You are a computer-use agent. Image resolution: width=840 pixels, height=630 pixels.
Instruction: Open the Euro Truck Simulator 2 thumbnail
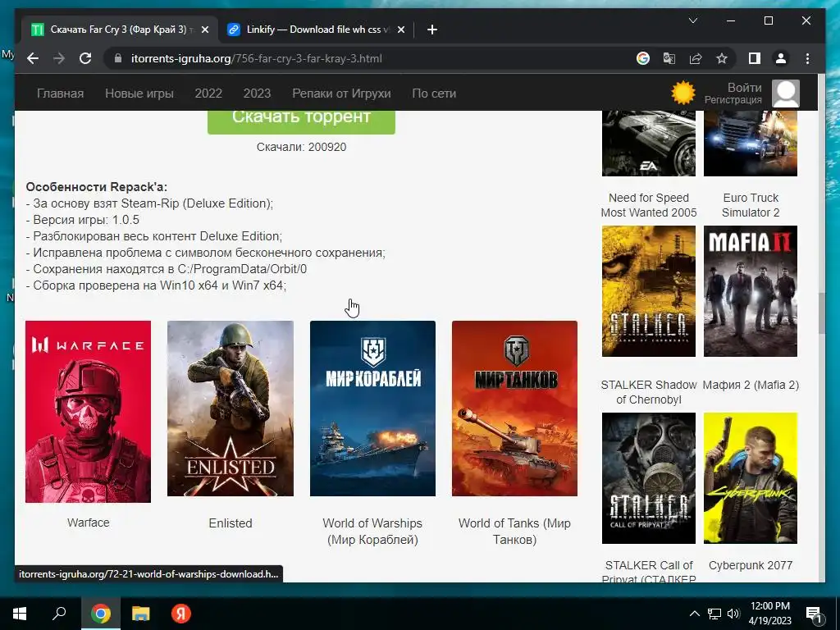click(x=751, y=143)
